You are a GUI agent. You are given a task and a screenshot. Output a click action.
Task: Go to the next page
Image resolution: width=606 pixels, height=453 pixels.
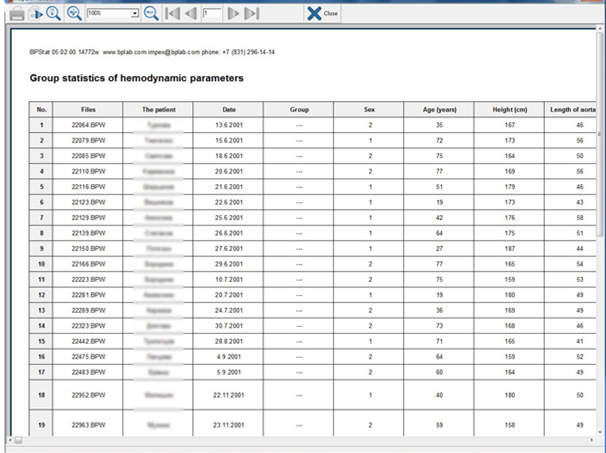[x=233, y=14]
